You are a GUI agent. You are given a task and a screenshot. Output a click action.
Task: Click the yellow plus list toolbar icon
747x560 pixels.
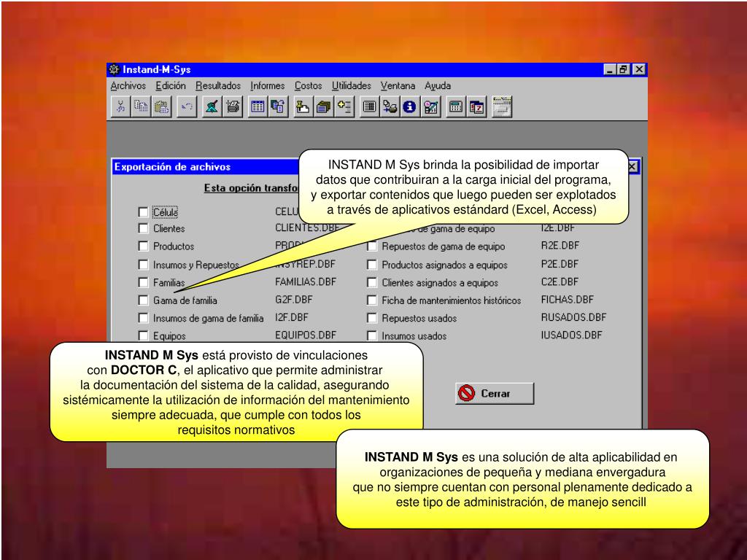[344, 106]
